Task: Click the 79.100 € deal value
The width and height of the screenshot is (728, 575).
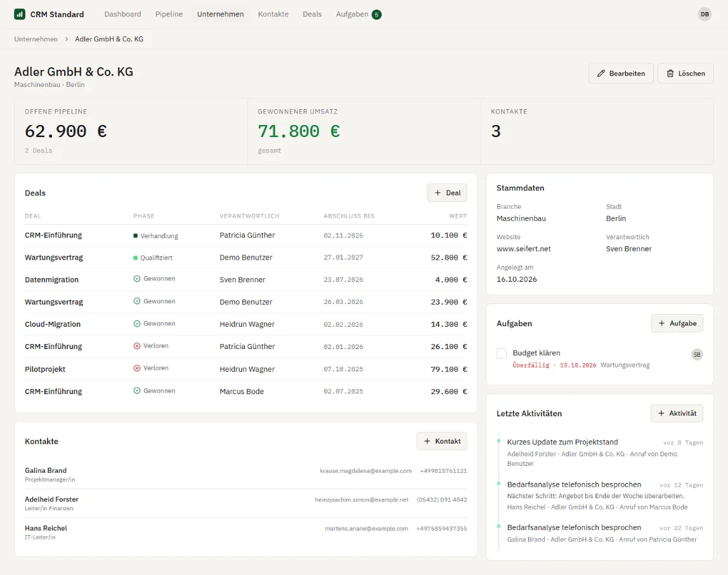Action: pyautogui.click(x=448, y=369)
